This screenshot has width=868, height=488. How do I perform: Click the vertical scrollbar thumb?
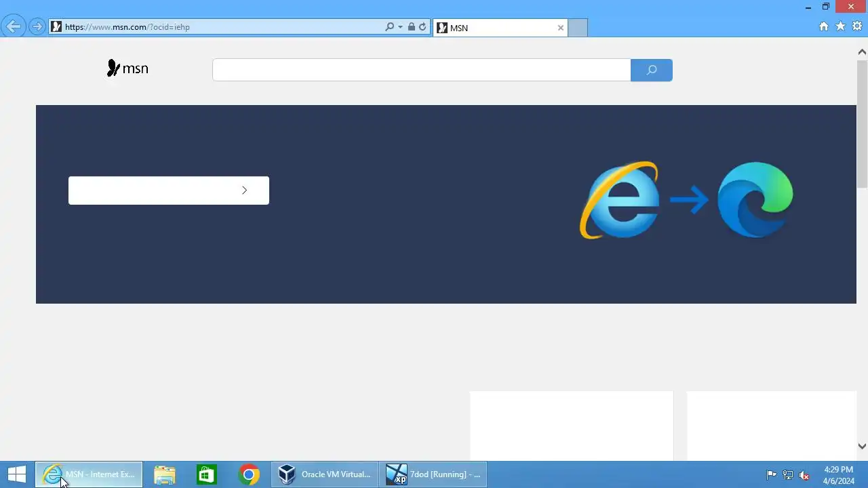[x=862, y=123]
